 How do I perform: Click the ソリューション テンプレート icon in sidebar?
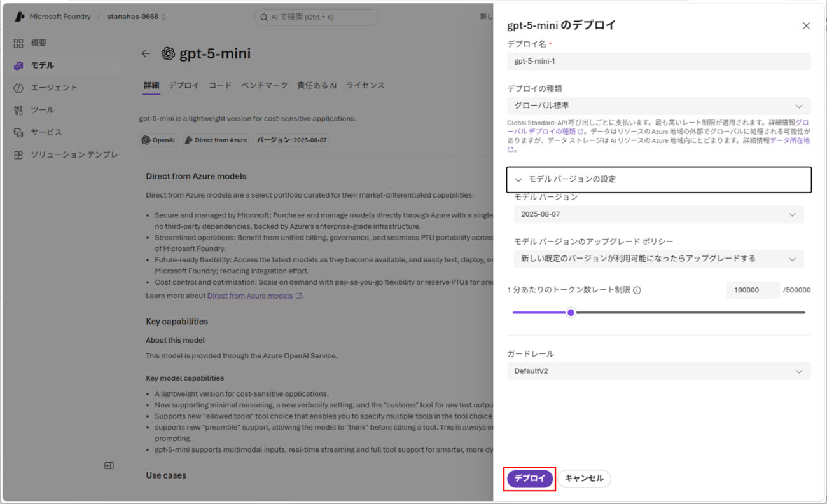coord(18,154)
